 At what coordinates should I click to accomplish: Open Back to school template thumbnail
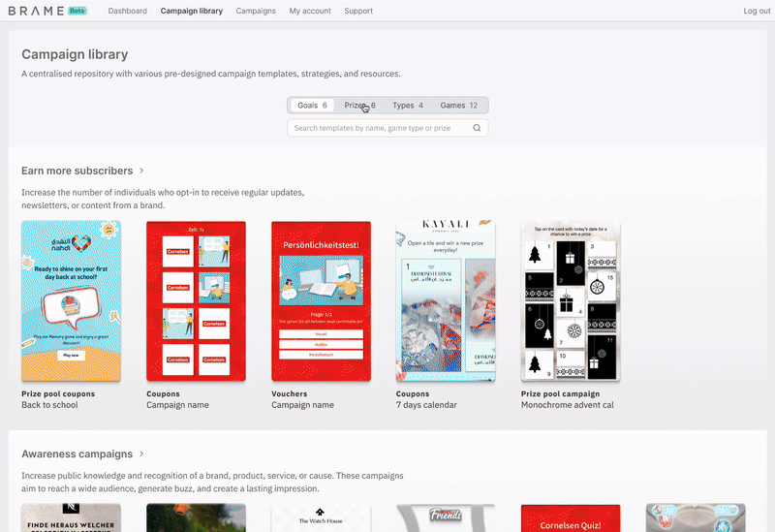(71, 301)
